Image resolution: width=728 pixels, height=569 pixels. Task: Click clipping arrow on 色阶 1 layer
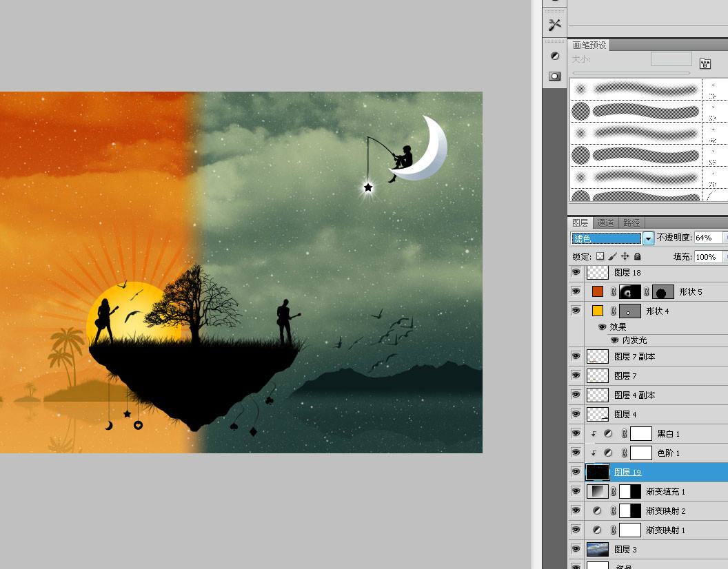(594, 453)
